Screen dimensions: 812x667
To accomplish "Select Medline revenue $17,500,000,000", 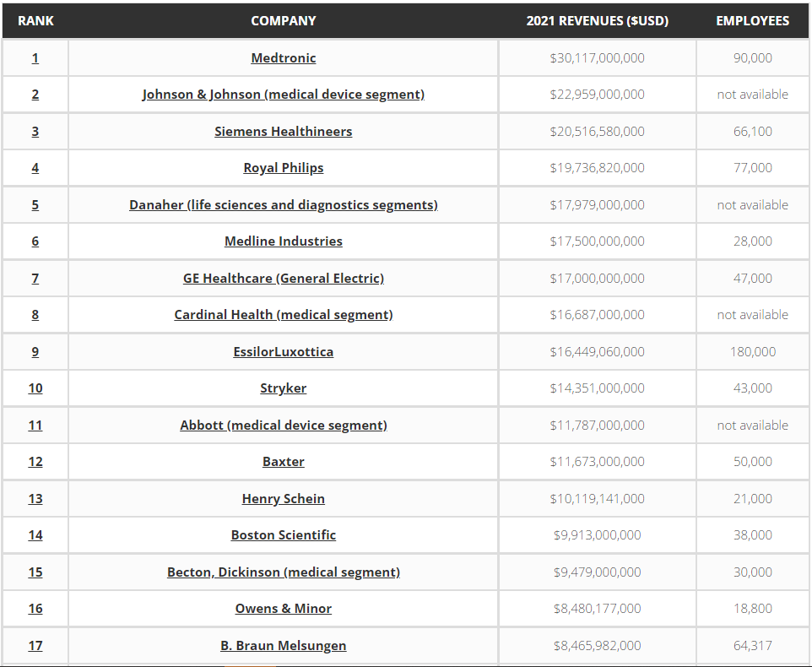I will [x=597, y=241].
